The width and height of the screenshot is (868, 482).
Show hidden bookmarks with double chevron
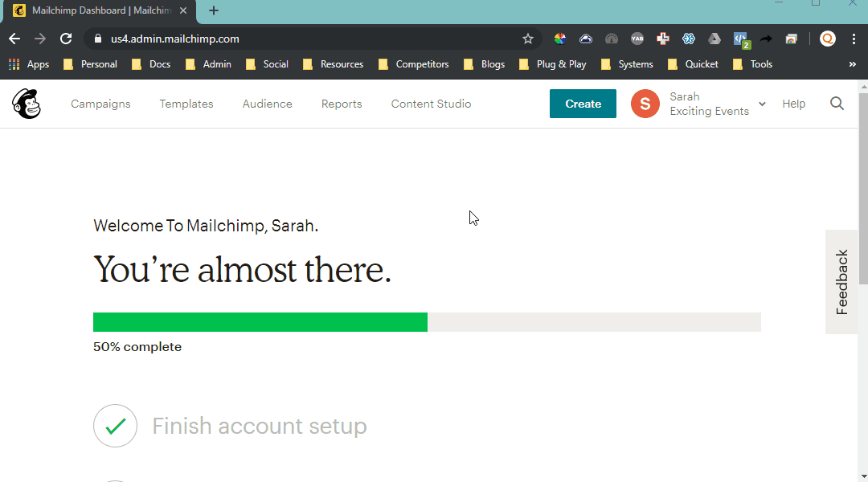click(x=853, y=64)
